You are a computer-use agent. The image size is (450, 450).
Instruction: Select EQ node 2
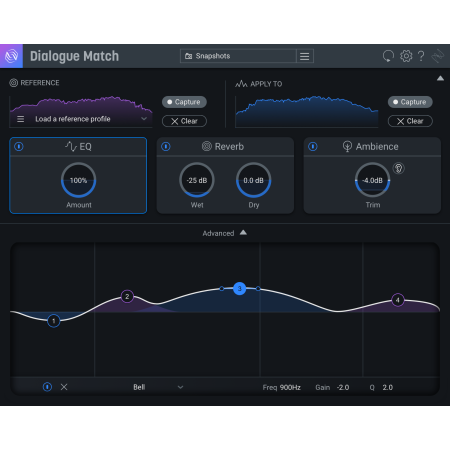127,296
